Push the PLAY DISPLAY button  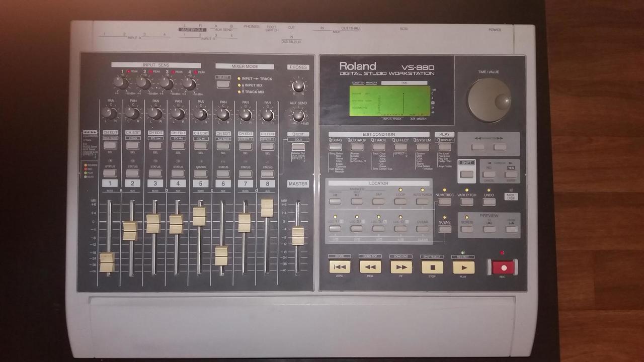click(445, 147)
